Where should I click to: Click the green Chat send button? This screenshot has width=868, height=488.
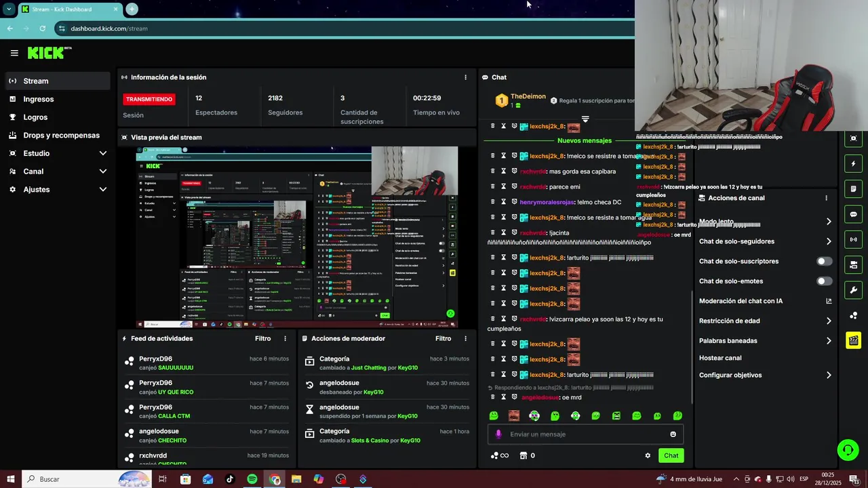[671, 455]
